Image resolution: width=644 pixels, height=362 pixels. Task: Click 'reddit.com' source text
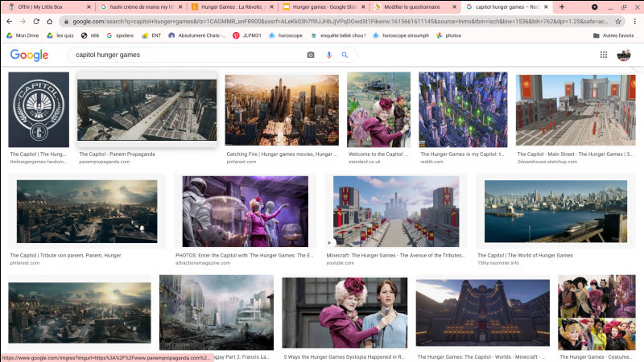431,162
